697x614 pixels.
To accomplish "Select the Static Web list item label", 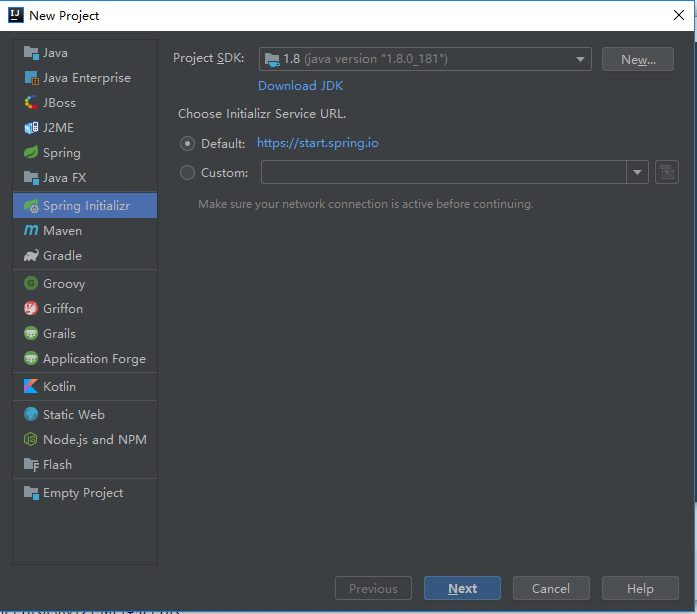I will point(74,414).
